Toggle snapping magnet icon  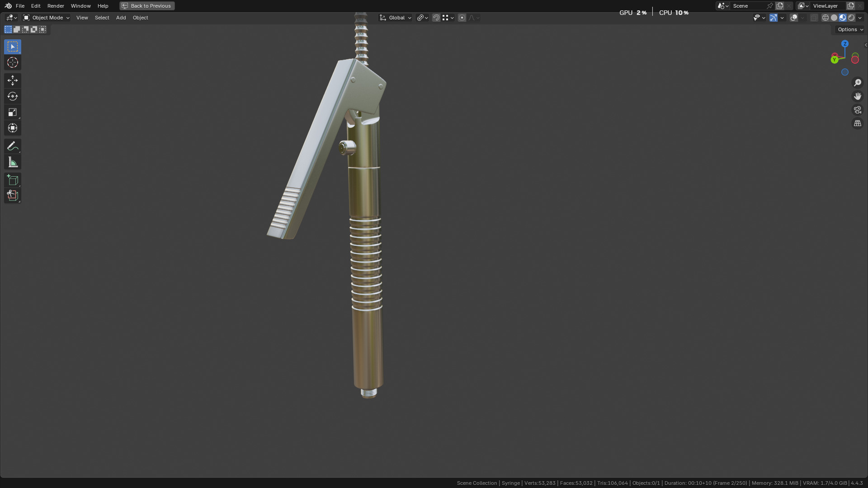436,18
